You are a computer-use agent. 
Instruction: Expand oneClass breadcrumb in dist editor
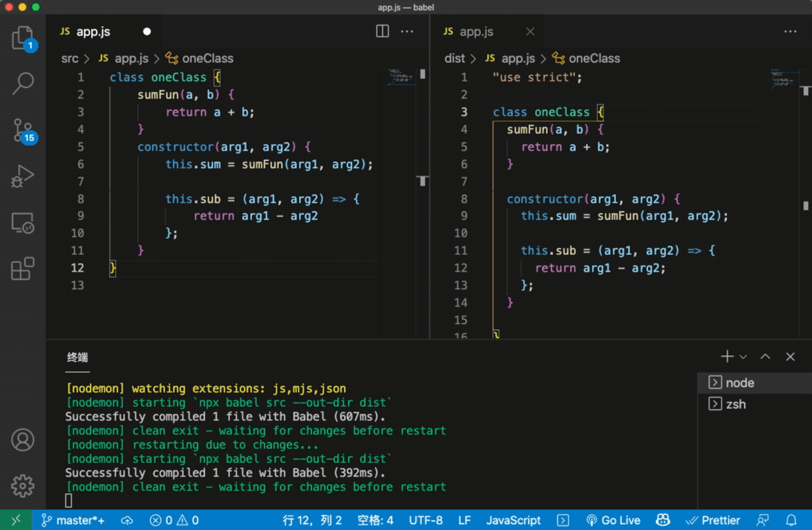tap(594, 58)
